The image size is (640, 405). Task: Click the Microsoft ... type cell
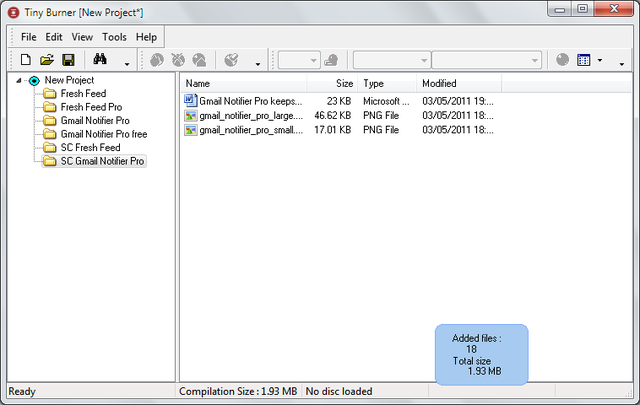click(386, 101)
